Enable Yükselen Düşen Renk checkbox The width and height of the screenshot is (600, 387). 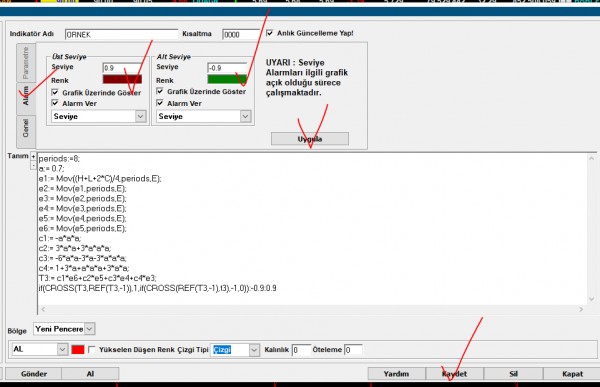91,349
